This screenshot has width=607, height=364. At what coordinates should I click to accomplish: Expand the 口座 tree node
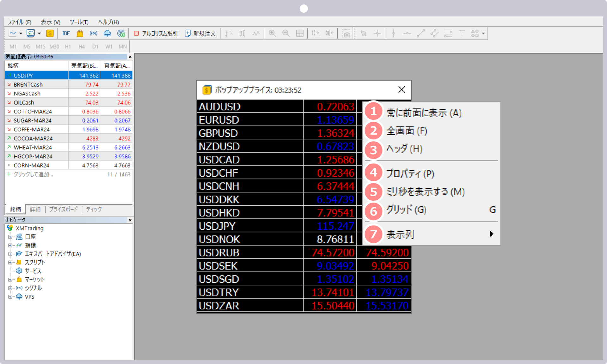pyautogui.click(x=10, y=237)
